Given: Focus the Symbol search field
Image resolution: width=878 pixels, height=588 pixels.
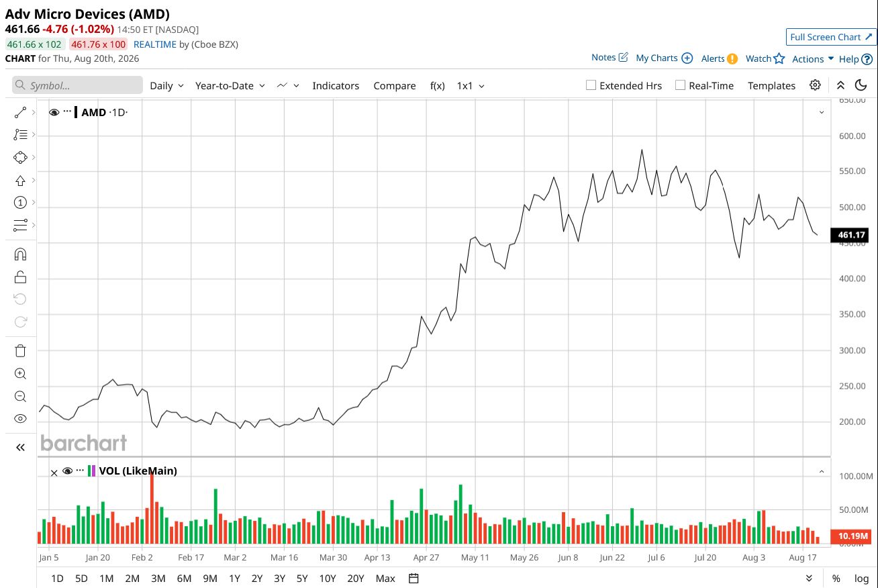Looking at the screenshot, I should [x=77, y=85].
